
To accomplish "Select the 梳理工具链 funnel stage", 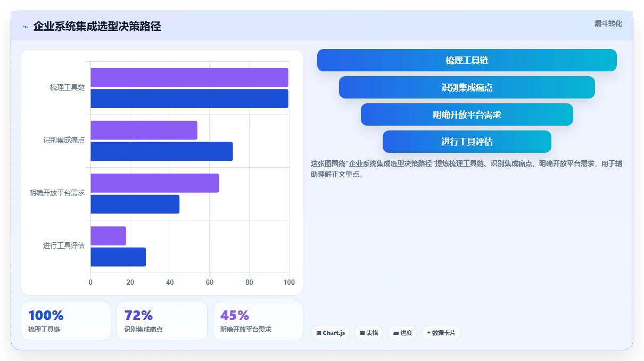I will pos(467,60).
